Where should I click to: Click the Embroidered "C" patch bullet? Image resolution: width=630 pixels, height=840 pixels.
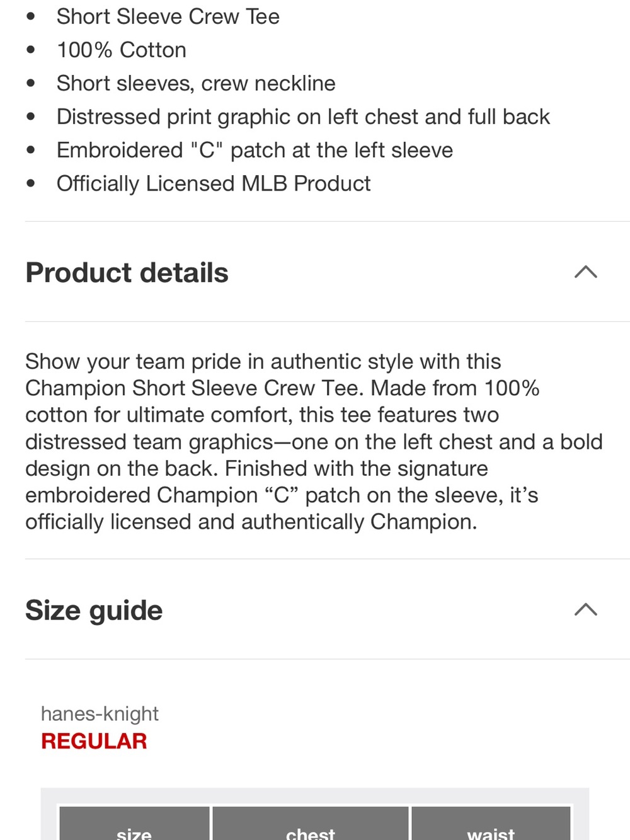click(255, 150)
